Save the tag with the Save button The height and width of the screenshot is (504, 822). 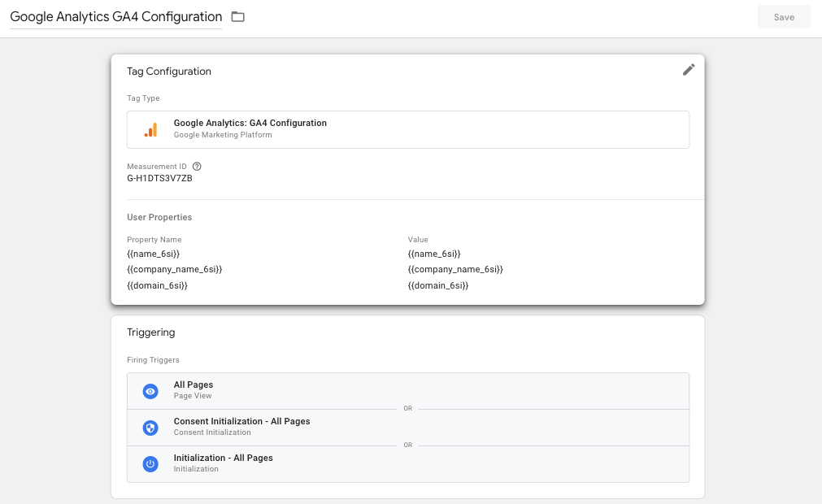click(784, 17)
